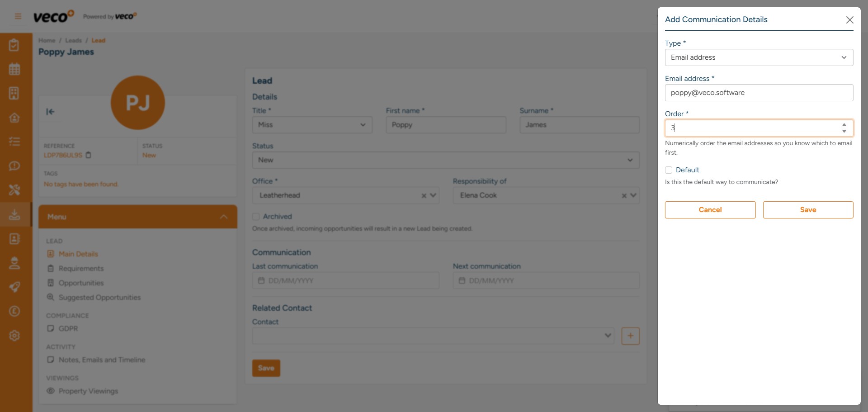Toggle the Archived checkbox
Image resolution: width=868 pixels, height=412 pixels.
[x=256, y=217]
